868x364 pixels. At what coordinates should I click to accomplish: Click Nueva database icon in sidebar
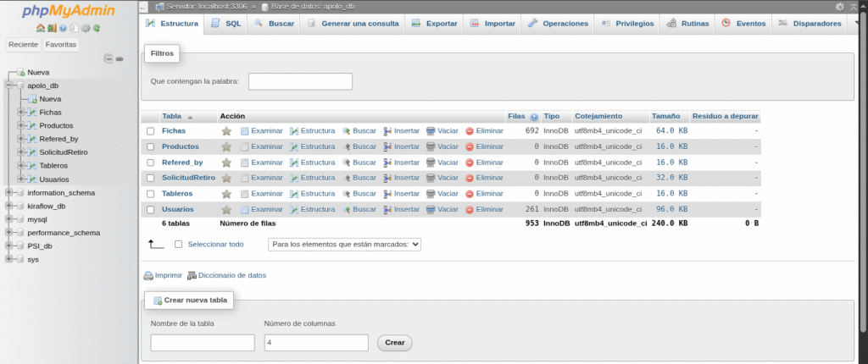tap(21, 73)
